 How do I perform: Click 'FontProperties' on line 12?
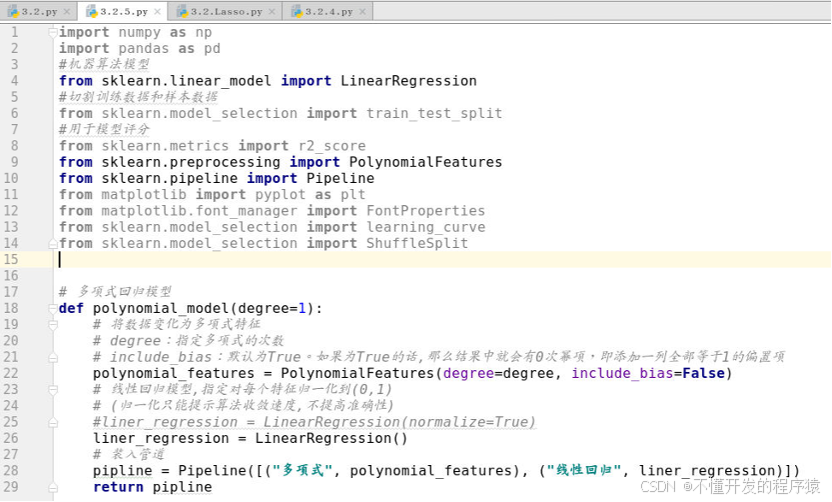click(425, 211)
